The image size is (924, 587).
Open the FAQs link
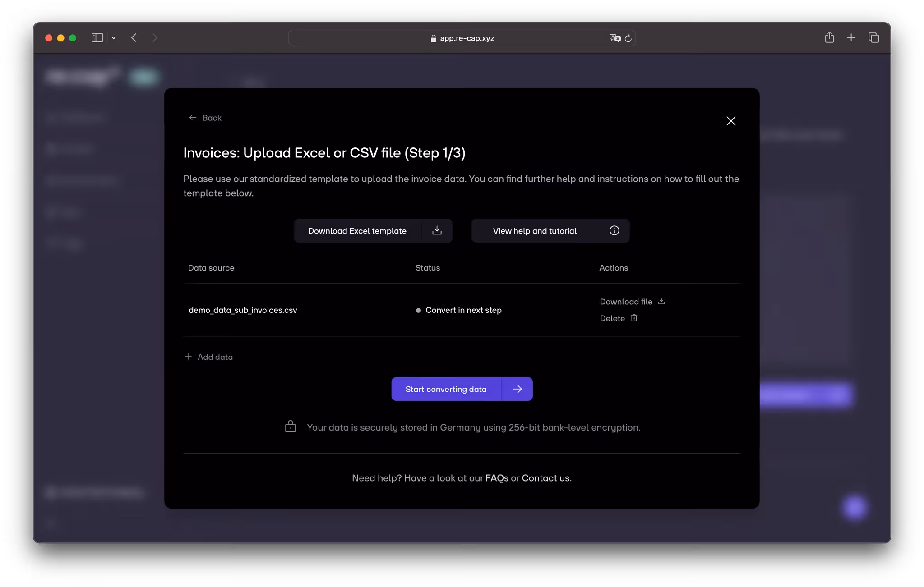point(497,478)
